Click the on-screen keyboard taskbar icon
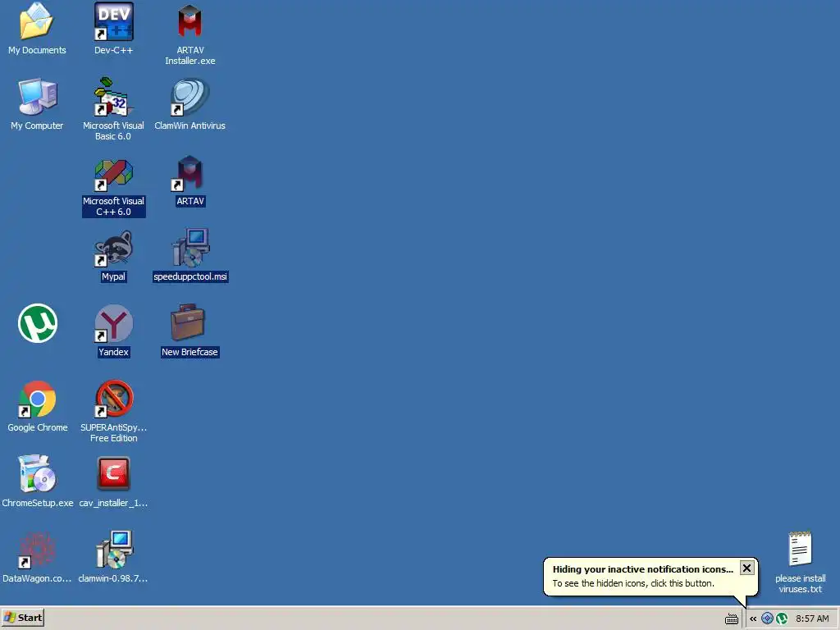This screenshot has width=840, height=630. tap(731, 619)
